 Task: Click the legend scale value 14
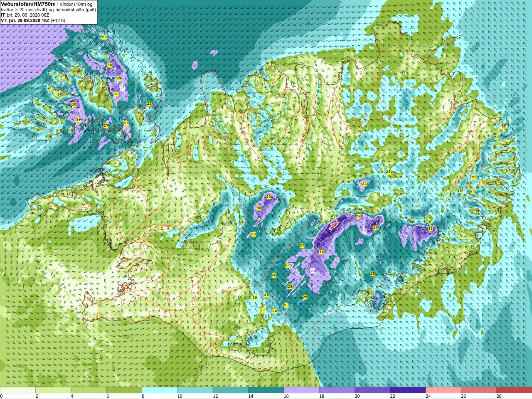[251, 396]
